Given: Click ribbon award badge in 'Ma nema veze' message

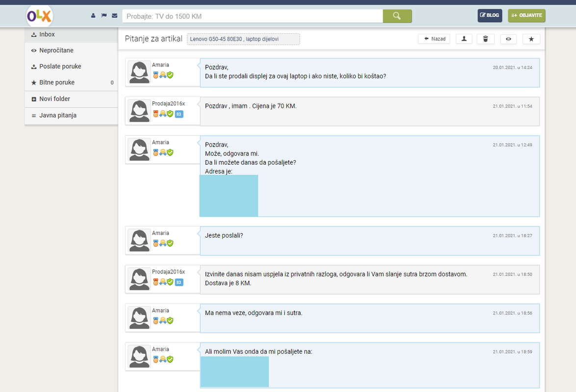Looking at the screenshot, I should click(163, 320).
